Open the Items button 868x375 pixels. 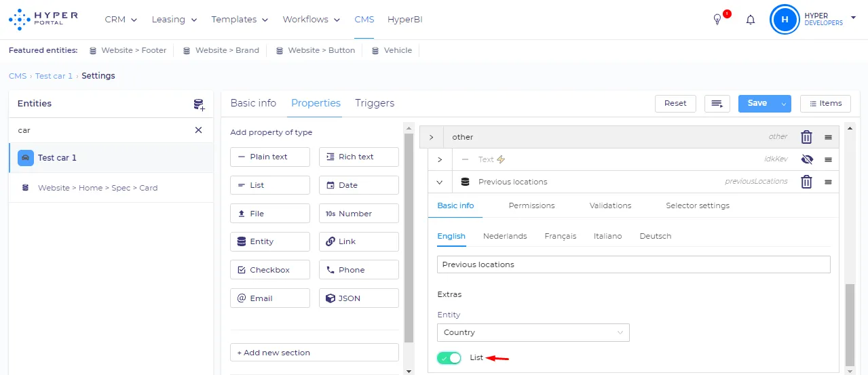[825, 103]
